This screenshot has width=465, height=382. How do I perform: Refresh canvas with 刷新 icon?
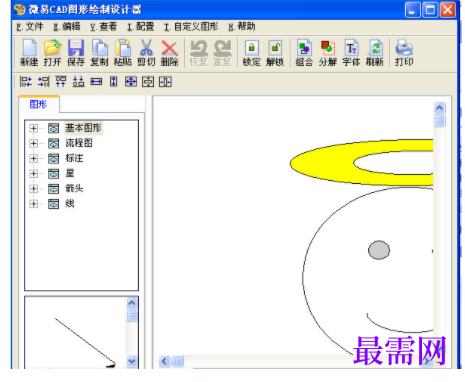[x=375, y=53]
